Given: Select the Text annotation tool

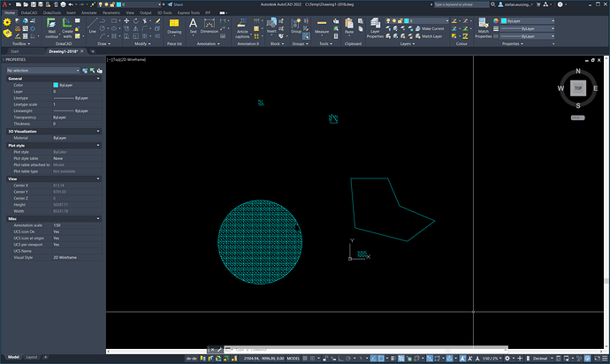Looking at the screenshot, I should coord(194,26).
